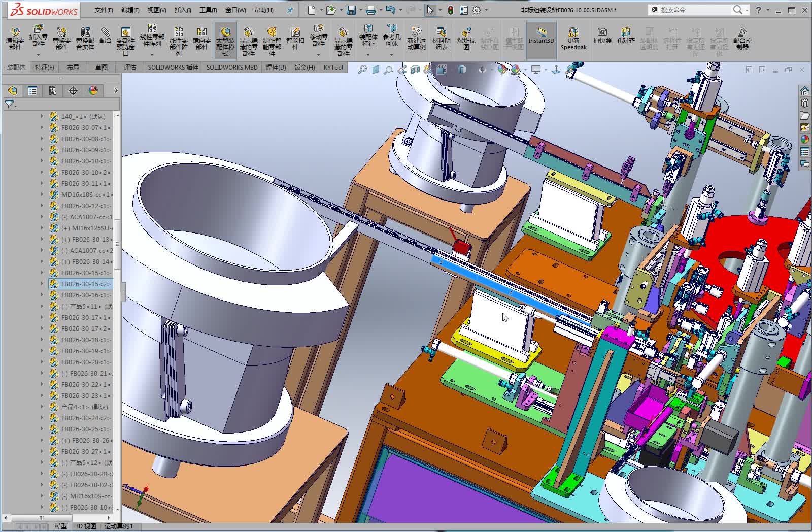The image size is (812, 532).
Task: Click the 评估 ribbon tab button
Action: click(x=129, y=67)
